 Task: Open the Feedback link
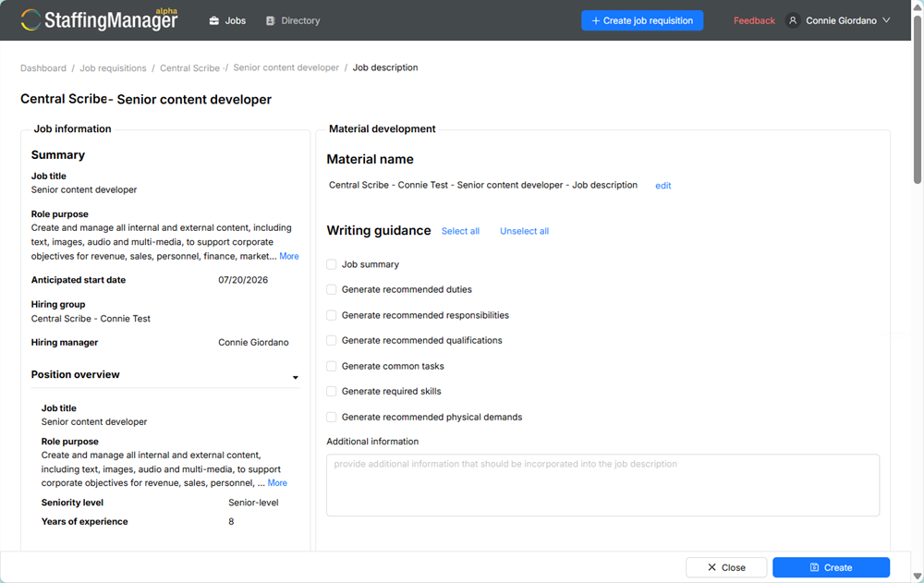[x=754, y=20]
